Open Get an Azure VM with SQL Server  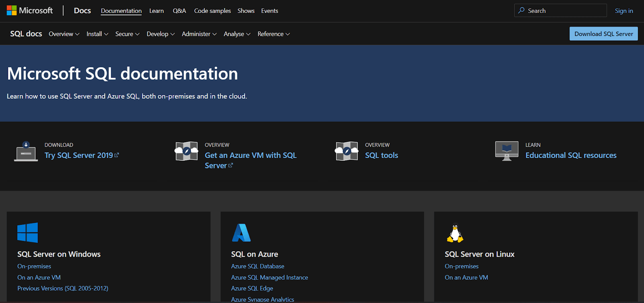(x=251, y=160)
